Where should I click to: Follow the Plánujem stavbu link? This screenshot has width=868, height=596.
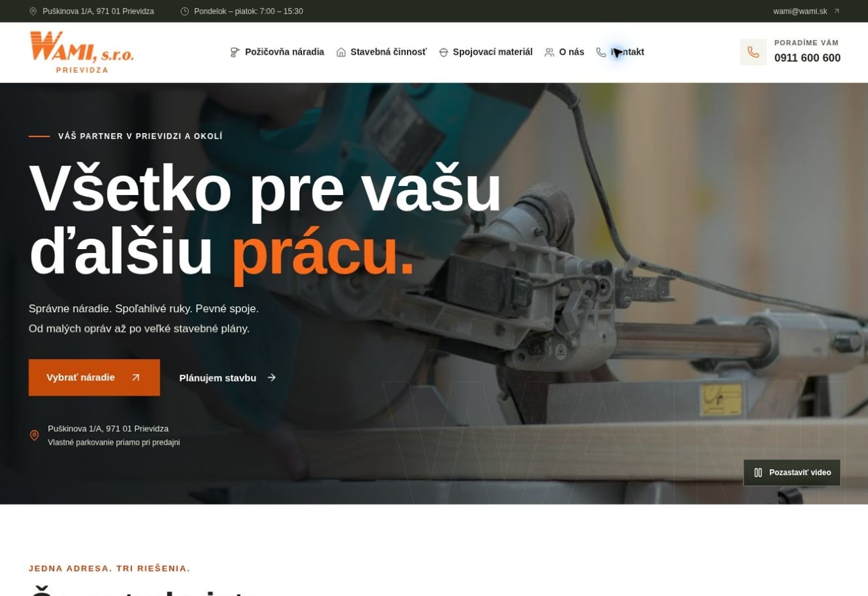228,378
